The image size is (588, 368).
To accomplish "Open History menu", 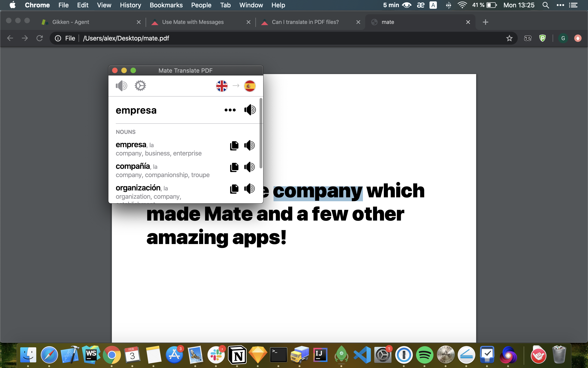I will [x=130, y=5].
